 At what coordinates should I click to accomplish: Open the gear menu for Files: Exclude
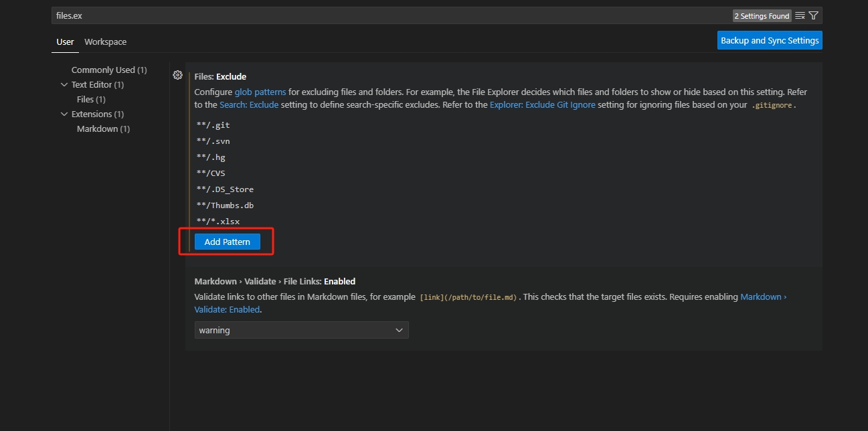coord(177,76)
